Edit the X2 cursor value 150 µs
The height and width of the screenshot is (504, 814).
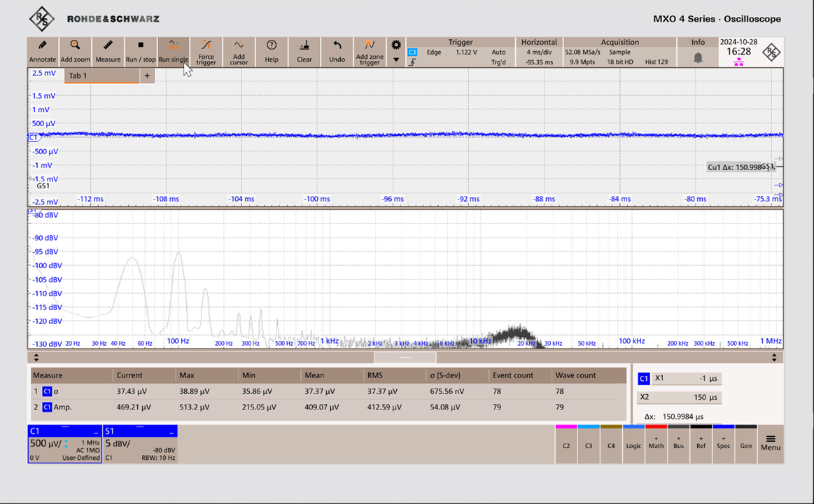[680, 397]
